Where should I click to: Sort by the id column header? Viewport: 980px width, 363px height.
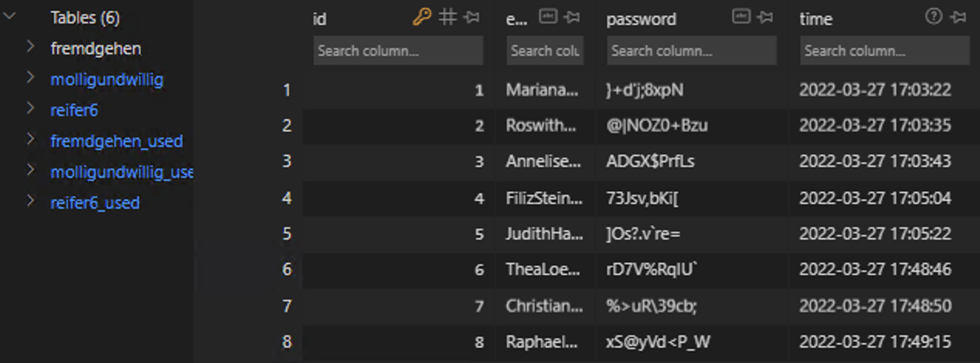pos(320,19)
